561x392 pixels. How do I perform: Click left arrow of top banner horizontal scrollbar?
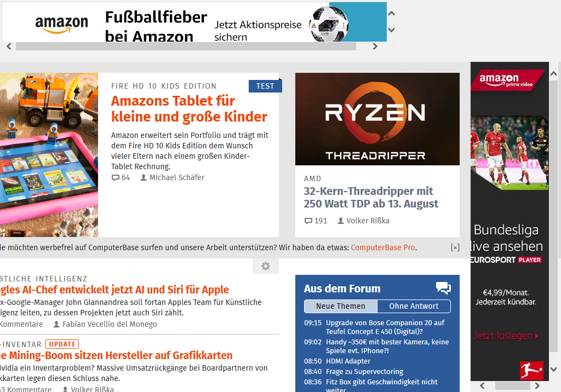click(x=9, y=46)
